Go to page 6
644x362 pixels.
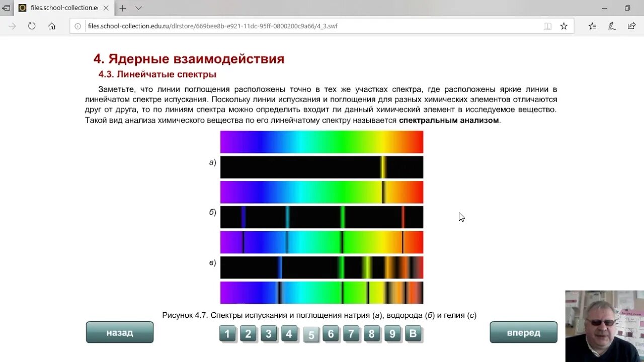coord(331,334)
